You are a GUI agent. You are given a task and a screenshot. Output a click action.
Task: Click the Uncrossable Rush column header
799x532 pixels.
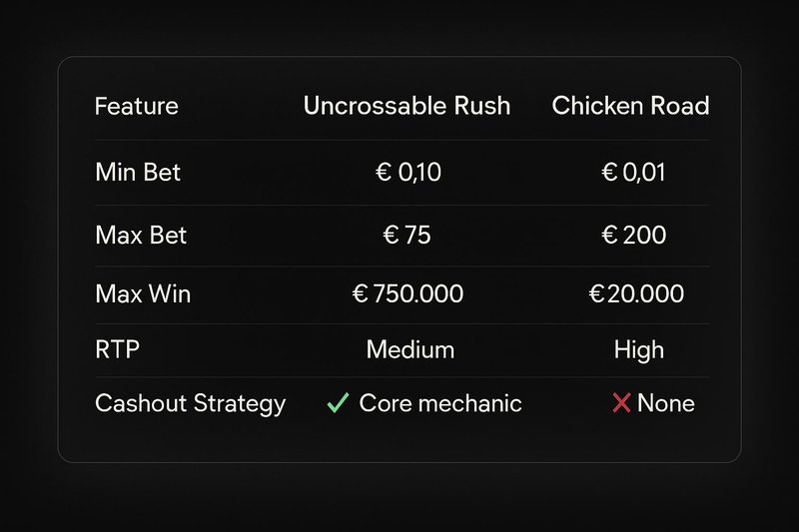[x=408, y=106]
